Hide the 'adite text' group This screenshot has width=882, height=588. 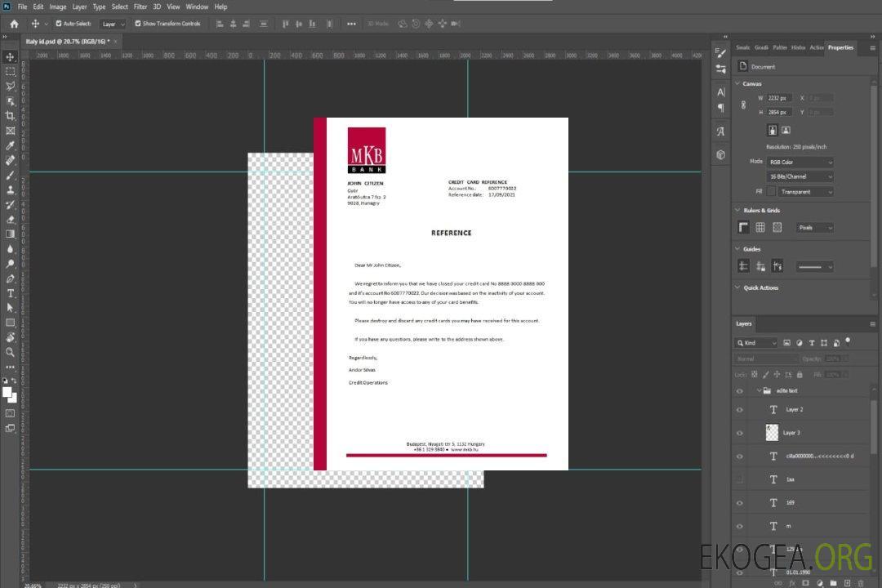[740, 391]
